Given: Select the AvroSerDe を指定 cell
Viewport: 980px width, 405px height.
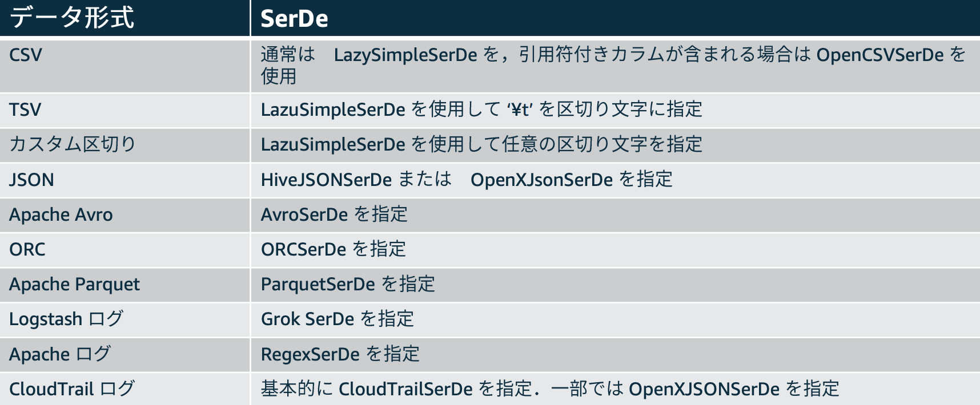Looking at the screenshot, I should (616, 215).
